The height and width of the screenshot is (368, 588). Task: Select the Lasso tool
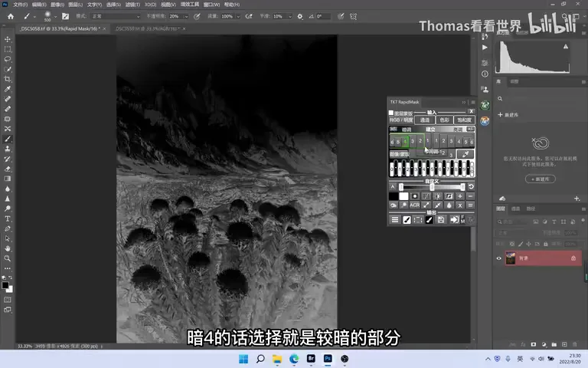[8, 59]
